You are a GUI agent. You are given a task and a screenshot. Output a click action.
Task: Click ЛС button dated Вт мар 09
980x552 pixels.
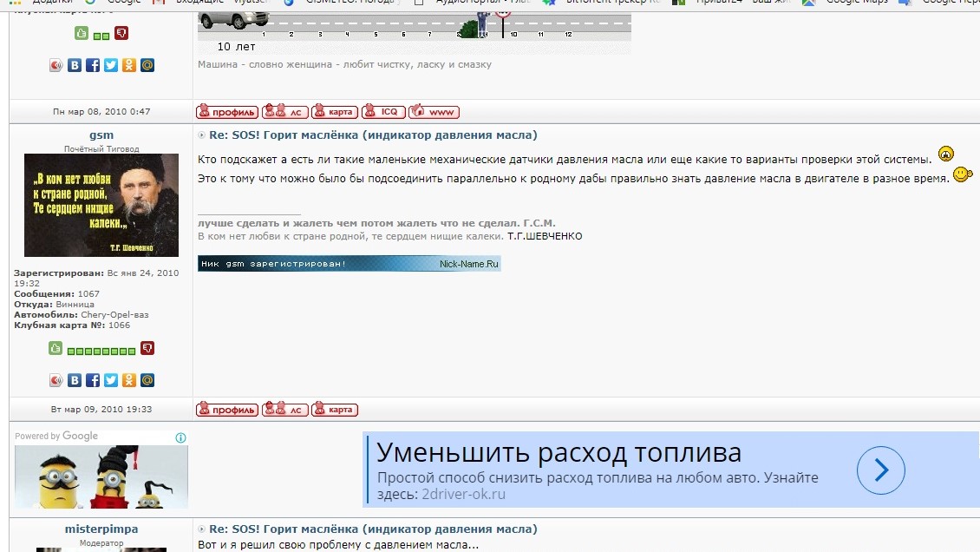point(285,410)
